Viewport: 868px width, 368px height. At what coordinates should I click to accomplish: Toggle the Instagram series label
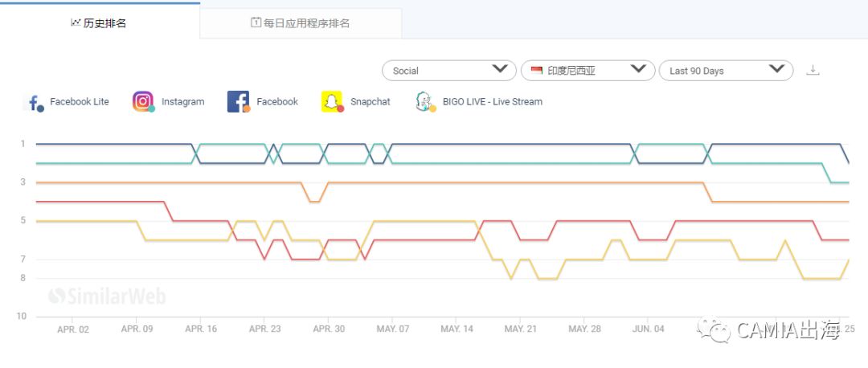[182, 102]
